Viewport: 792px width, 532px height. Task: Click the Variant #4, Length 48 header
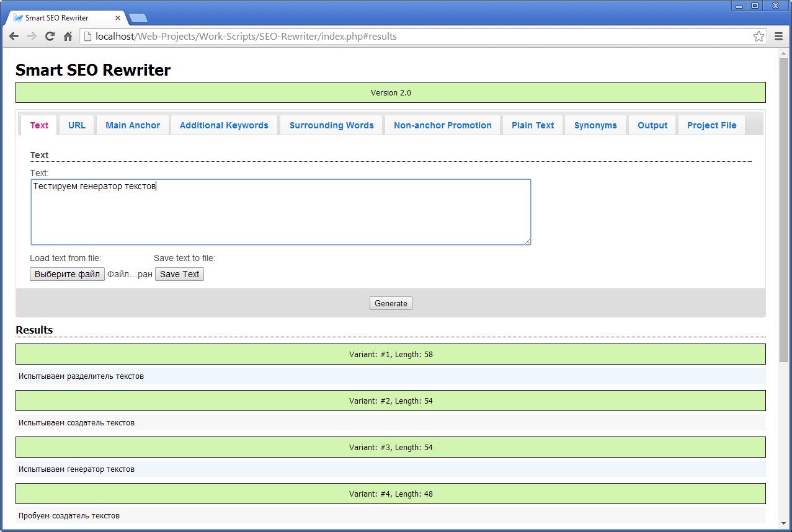click(x=391, y=494)
